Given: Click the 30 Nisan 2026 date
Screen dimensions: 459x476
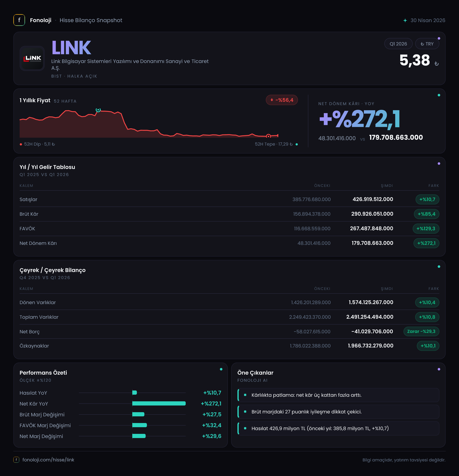Looking at the screenshot, I should [428, 20].
